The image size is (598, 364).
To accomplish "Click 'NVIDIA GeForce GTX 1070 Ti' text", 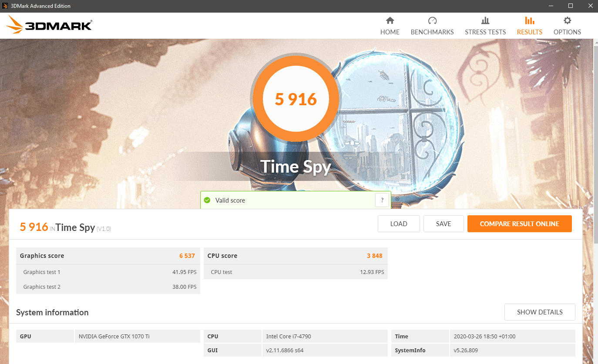I will (x=114, y=336).
